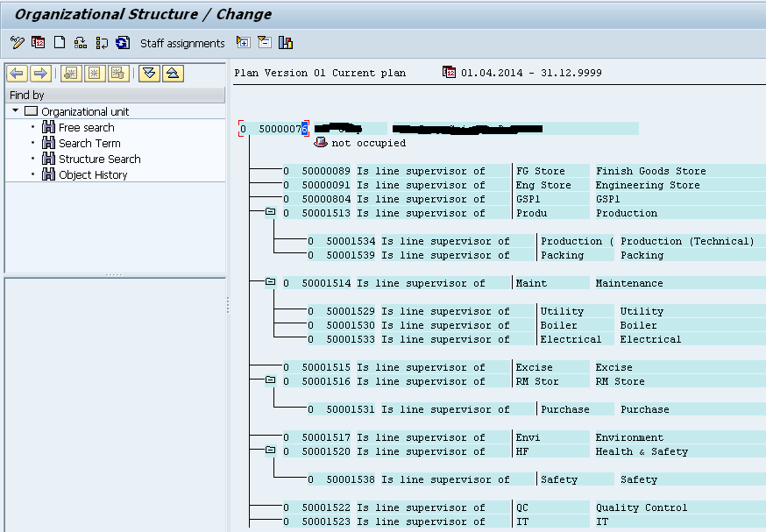Select Object History in the search tree
This screenshot has height=532, width=766.
coord(93,175)
